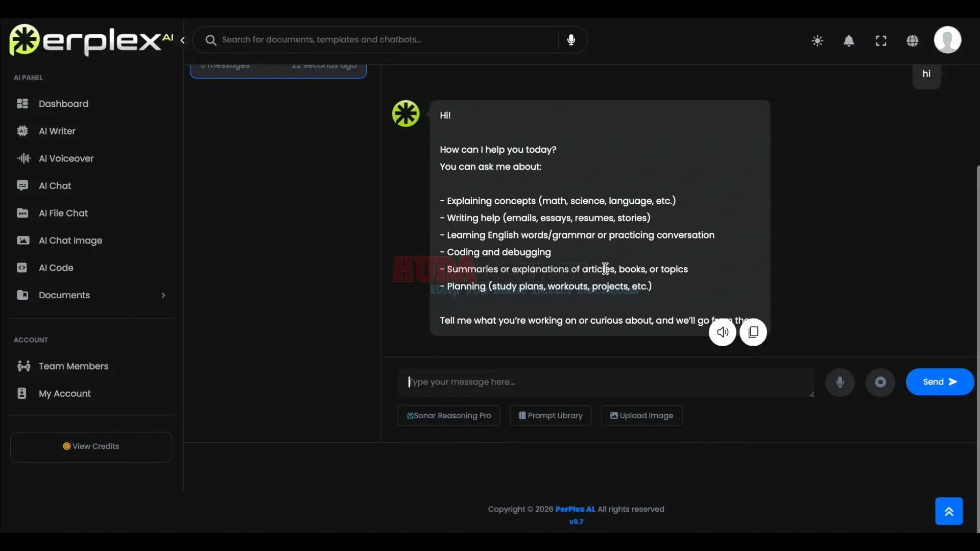Open the Sonar Reasoning Pro model selector

[x=449, y=416]
